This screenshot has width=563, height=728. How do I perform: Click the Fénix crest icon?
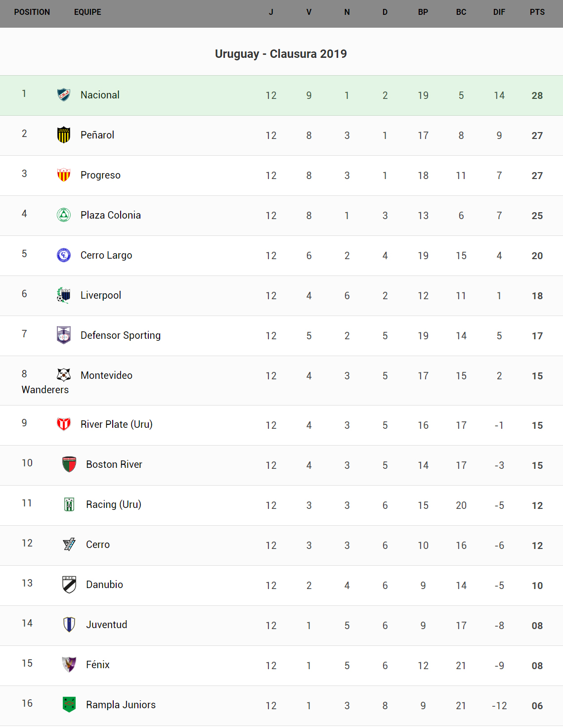69,664
